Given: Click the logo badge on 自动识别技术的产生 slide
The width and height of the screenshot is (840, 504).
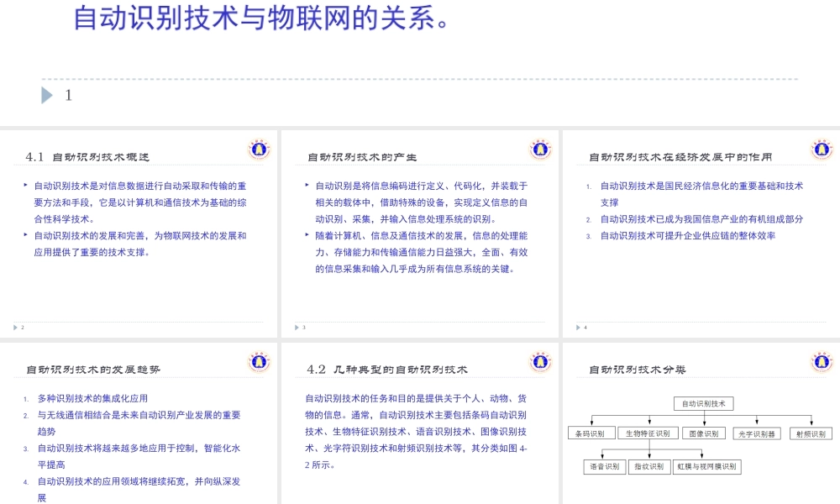Looking at the screenshot, I should (542, 149).
